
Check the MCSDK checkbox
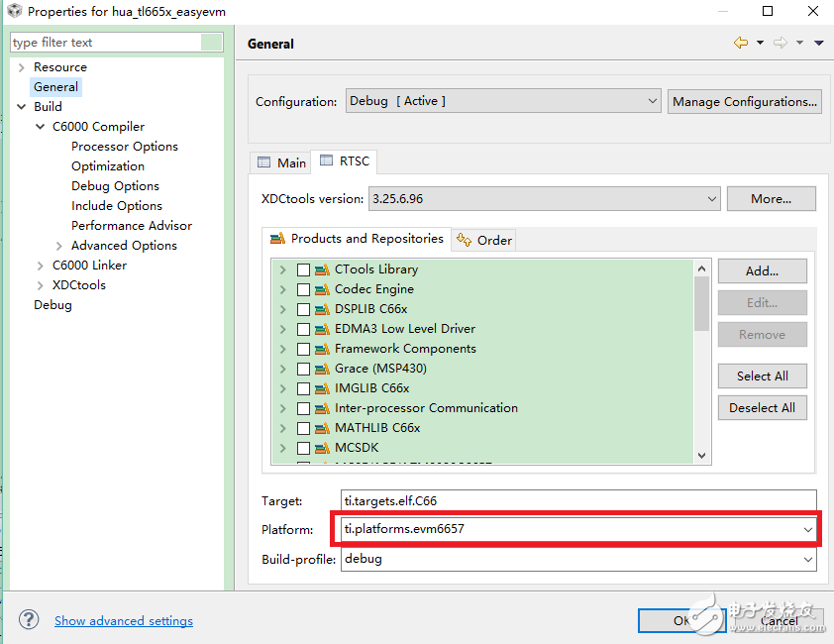pyautogui.click(x=303, y=448)
